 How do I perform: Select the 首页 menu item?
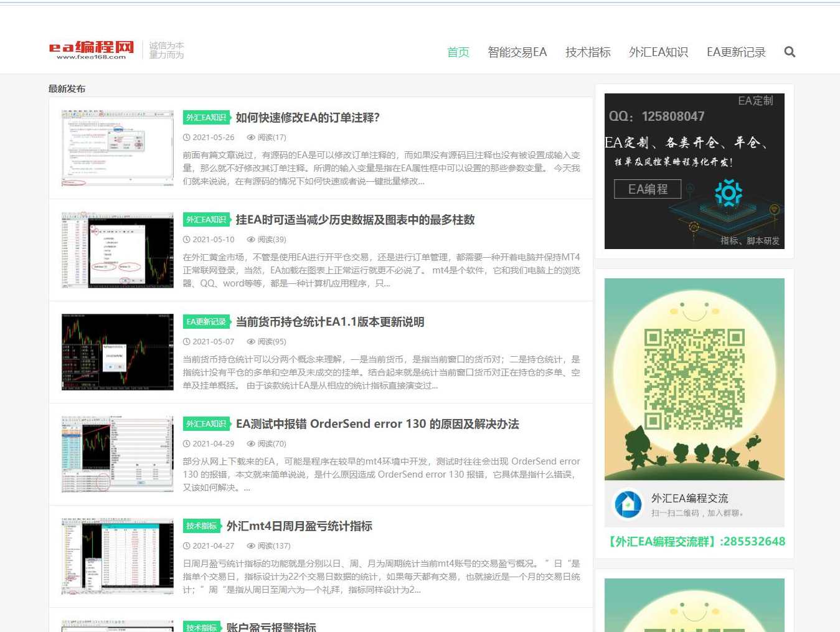point(458,52)
